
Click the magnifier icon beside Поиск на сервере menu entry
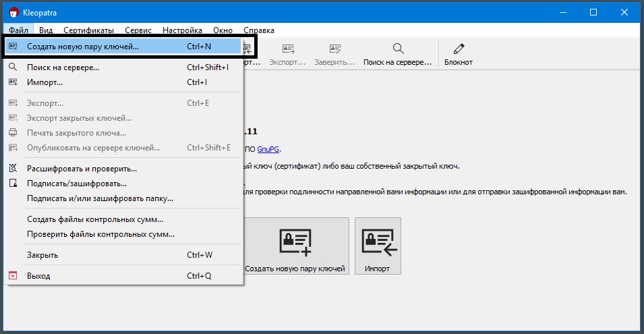pyautogui.click(x=13, y=67)
